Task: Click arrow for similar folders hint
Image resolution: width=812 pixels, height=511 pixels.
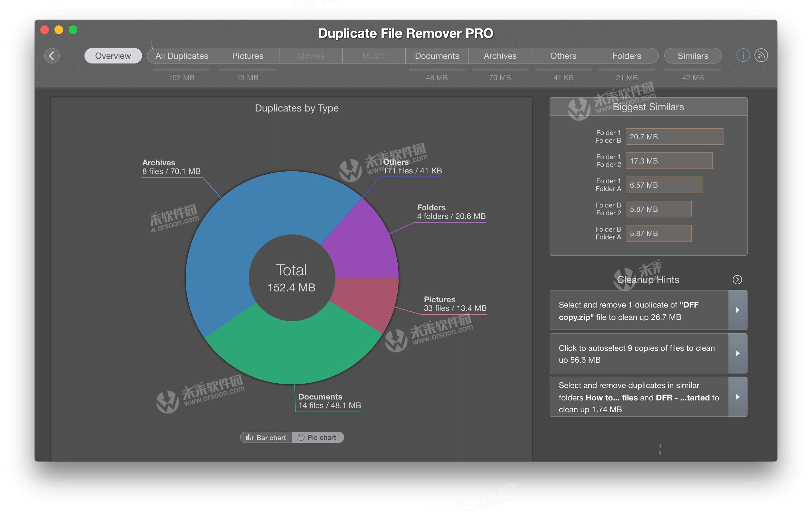Action: click(737, 397)
